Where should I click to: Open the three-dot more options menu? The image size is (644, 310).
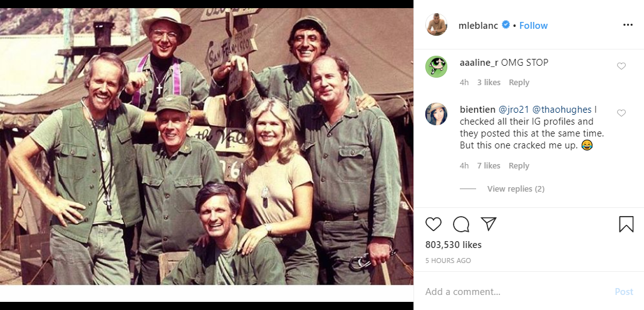coord(628,25)
